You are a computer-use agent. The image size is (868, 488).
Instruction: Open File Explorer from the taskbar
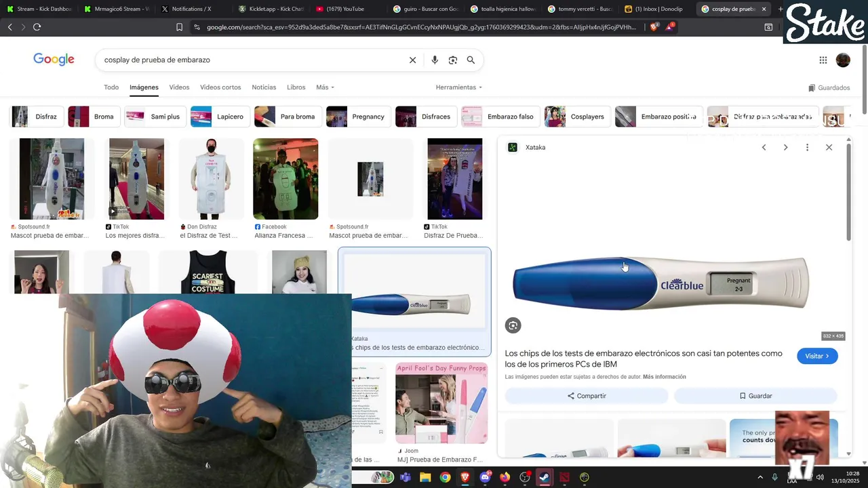point(425,477)
